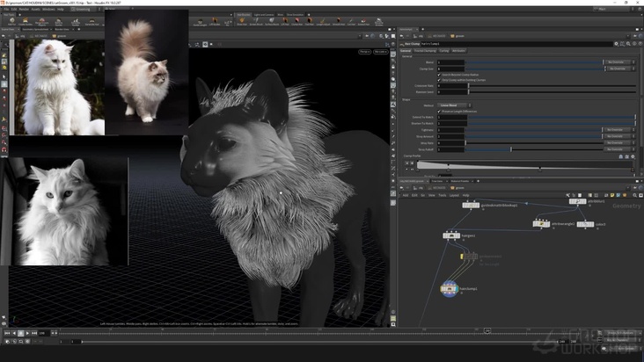Click the Clump Size input field
This screenshot has height=362, width=644.
[450, 69]
